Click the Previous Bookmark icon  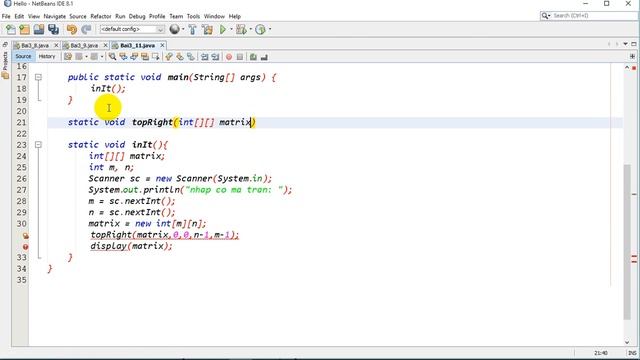click(x=169, y=57)
